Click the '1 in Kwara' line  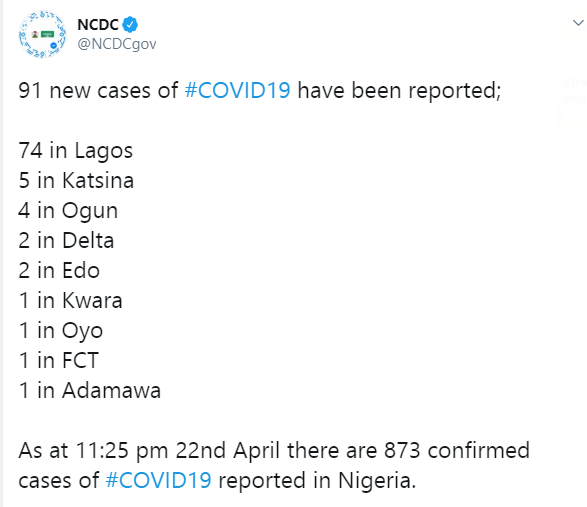[x=70, y=300]
